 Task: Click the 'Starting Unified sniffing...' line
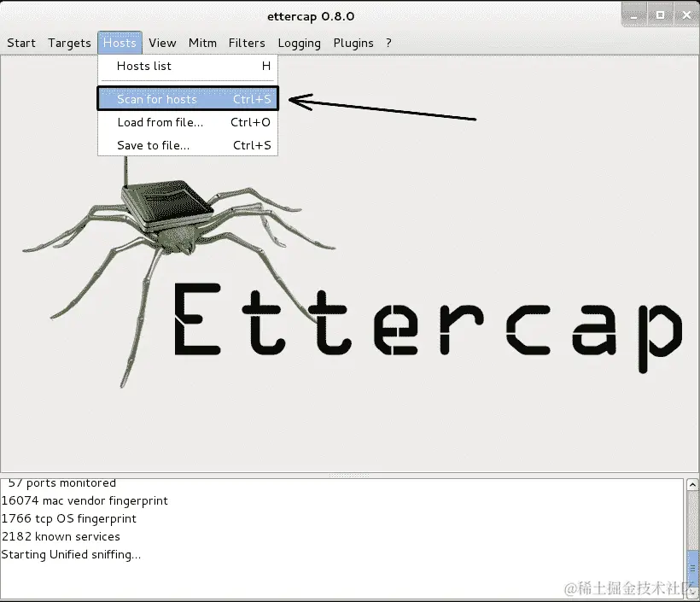(x=71, y=555)
